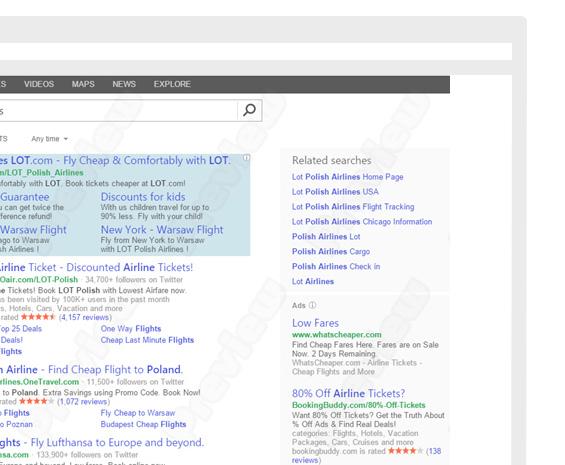The width and height of the screenshot is (565, 465).
Task: Open the 4,157 reviews link
Action: pos(85,317)
